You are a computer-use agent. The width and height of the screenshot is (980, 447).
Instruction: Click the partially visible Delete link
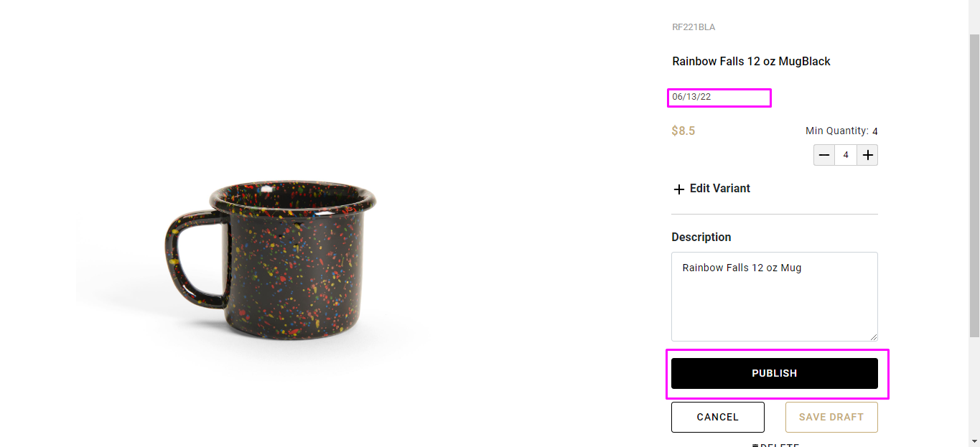pyautogui.click(x=775, y=445)
